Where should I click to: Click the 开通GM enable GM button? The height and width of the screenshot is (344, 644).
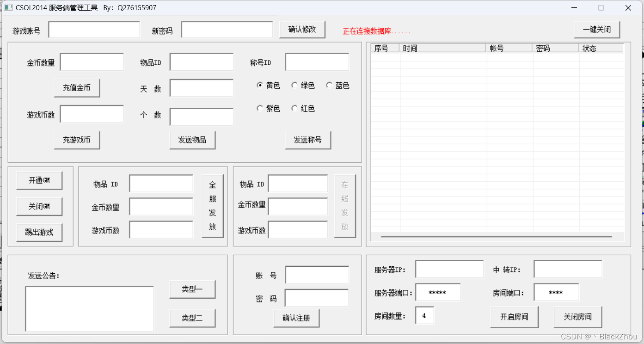[39, 180]
